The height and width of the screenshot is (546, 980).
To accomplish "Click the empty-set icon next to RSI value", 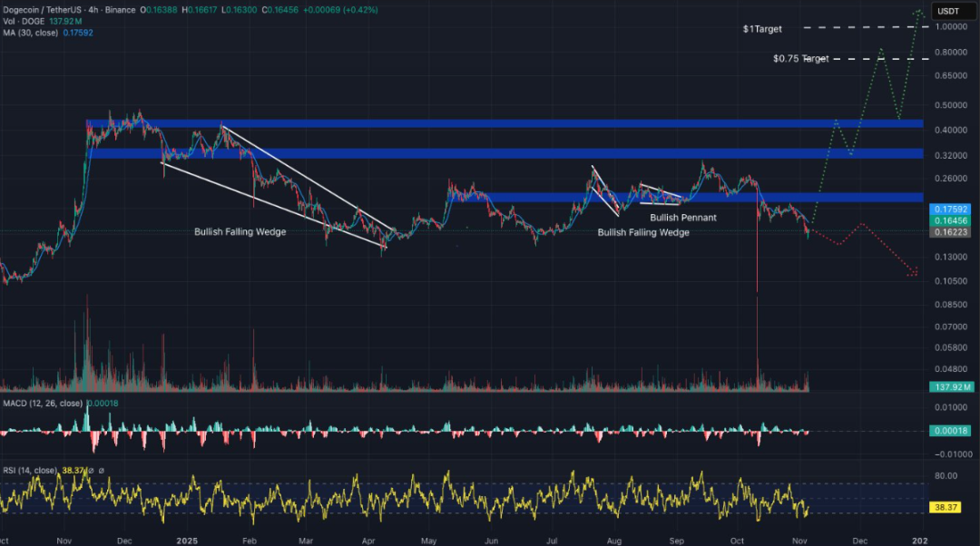I will (x=101, y=470).
